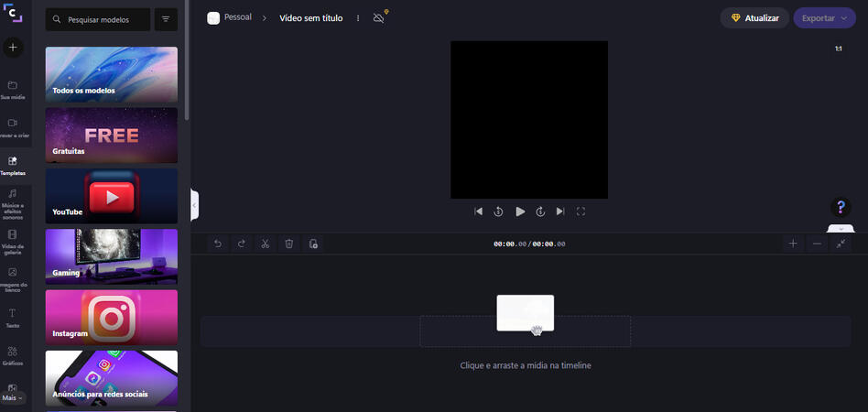Screen dimensions: 868x412
Task: Change the 1:1 aspect ratio
Action: pos(839,49)
